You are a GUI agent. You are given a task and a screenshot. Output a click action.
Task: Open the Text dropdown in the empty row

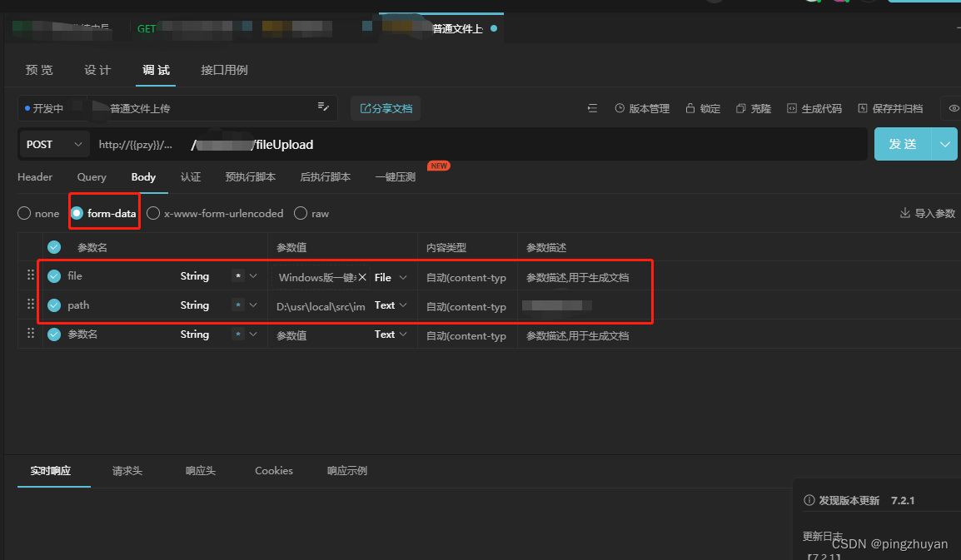coord(391,334)
